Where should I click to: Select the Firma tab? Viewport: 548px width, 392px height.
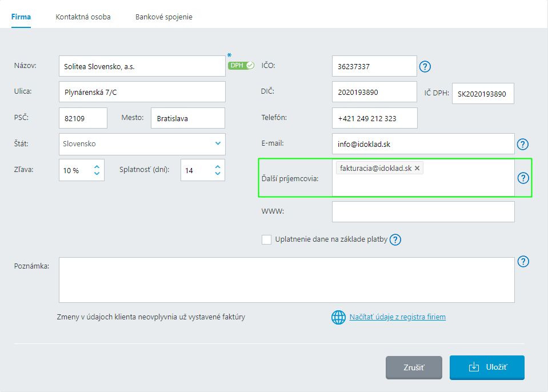[x=21, y=17]
